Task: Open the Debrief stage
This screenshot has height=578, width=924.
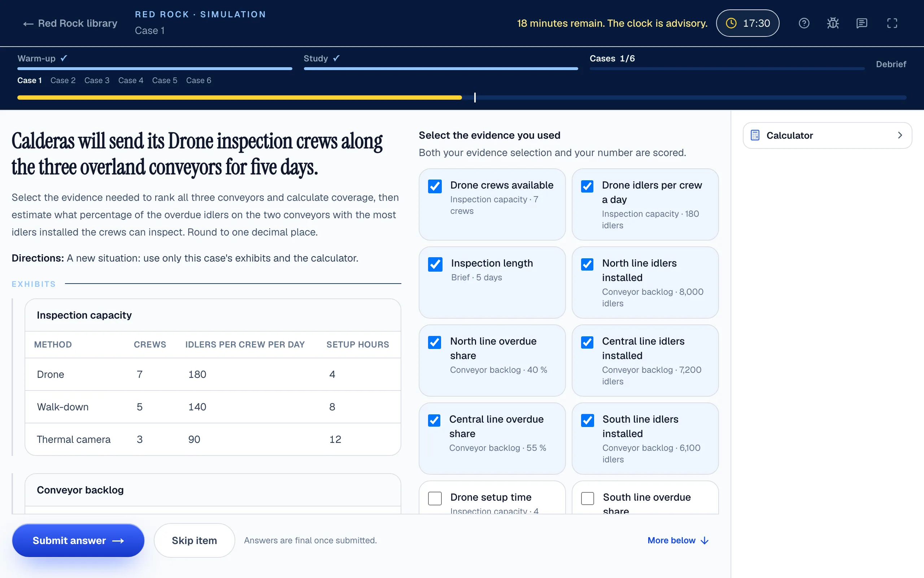Action: click(x=891, y=64)
